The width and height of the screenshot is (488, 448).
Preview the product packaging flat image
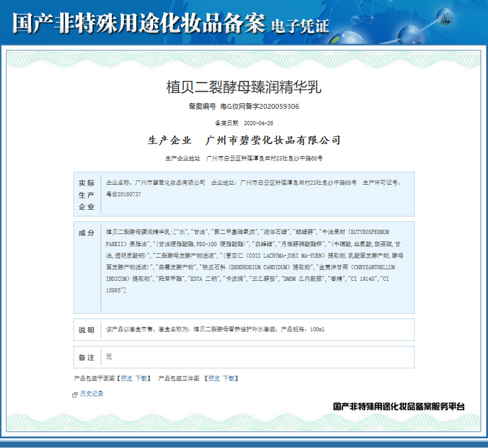[126, 378]
